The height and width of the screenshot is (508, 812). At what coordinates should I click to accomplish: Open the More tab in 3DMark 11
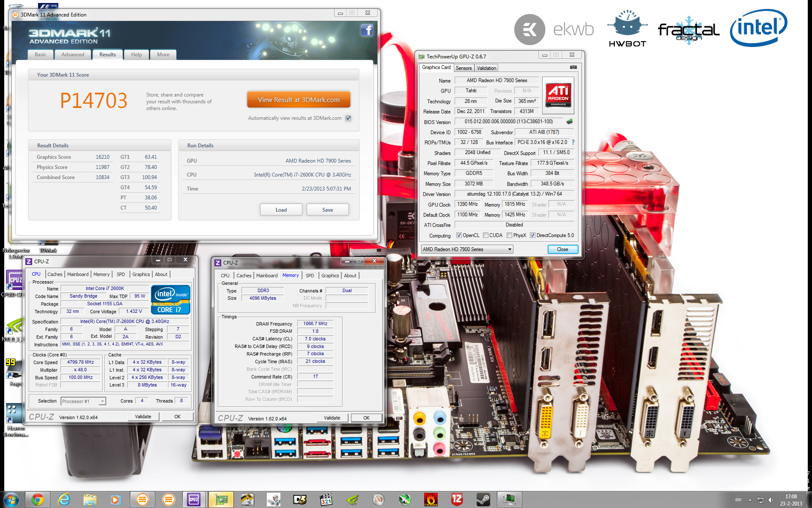click(x=163, y=55)
